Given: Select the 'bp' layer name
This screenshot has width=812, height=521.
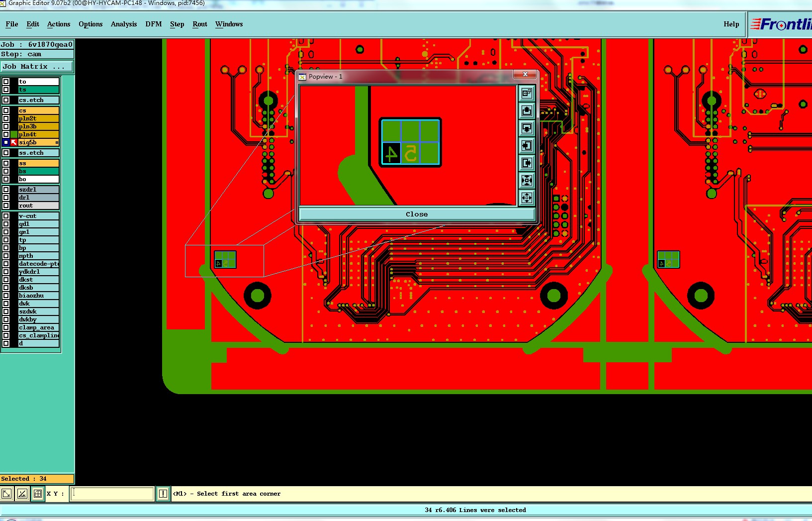Looking at the screenshot, I should pyautogui.click(x=39, y=248).
